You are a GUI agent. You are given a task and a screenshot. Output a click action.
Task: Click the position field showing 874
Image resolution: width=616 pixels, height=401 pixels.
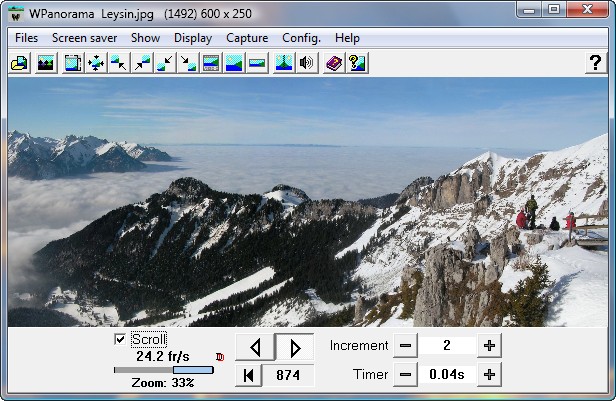[x=288, y=375]
